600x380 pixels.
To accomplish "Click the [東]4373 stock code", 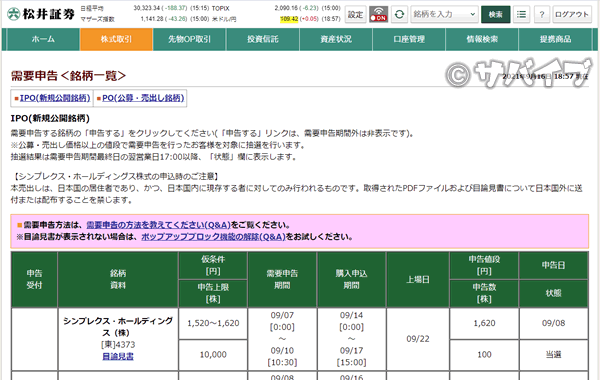I will (118, 344).
